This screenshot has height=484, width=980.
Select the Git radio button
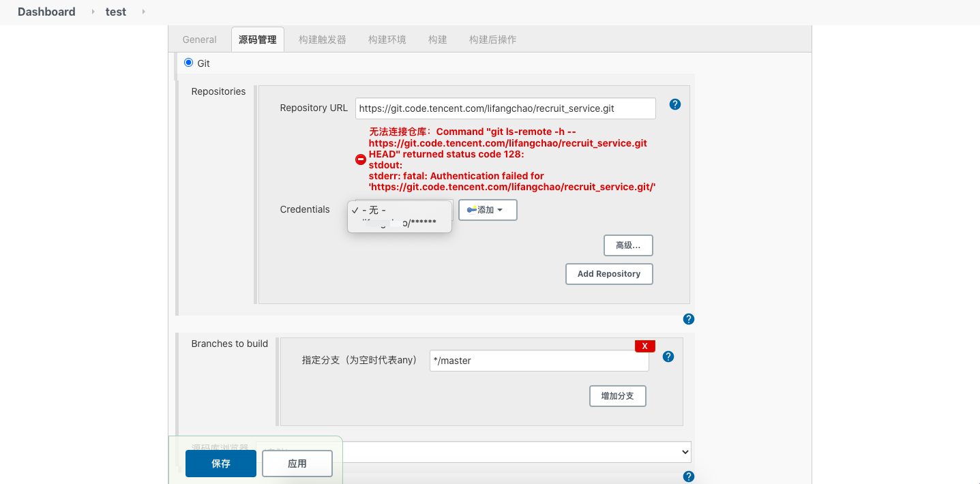[189, 63]
